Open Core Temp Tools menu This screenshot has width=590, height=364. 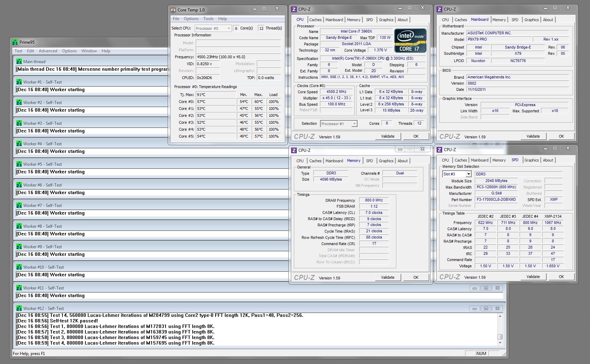coord(208,19)
